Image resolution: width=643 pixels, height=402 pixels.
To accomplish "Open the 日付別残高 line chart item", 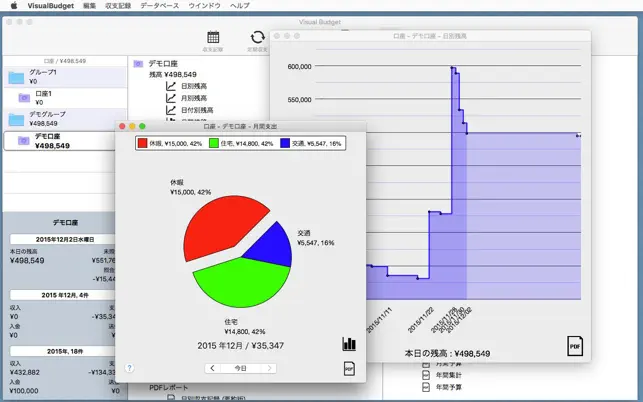I will pyautogui.click(x=189, y=110).
